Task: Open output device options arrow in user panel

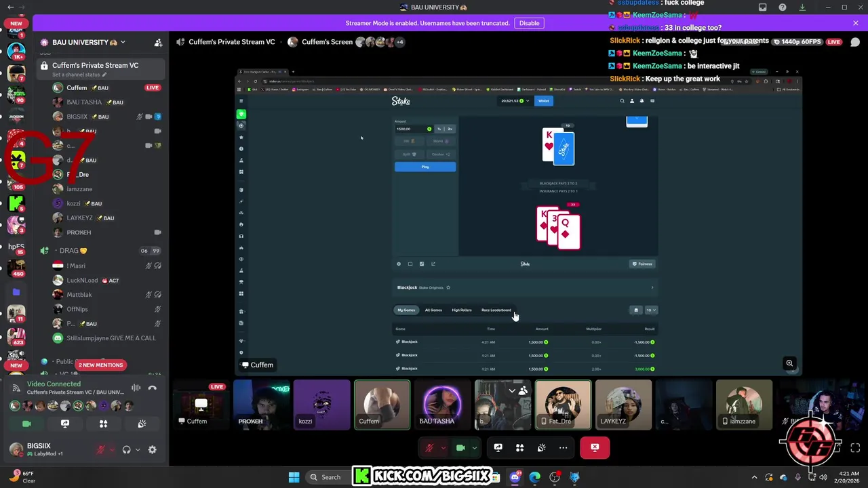Action: [x=138, y=449]
